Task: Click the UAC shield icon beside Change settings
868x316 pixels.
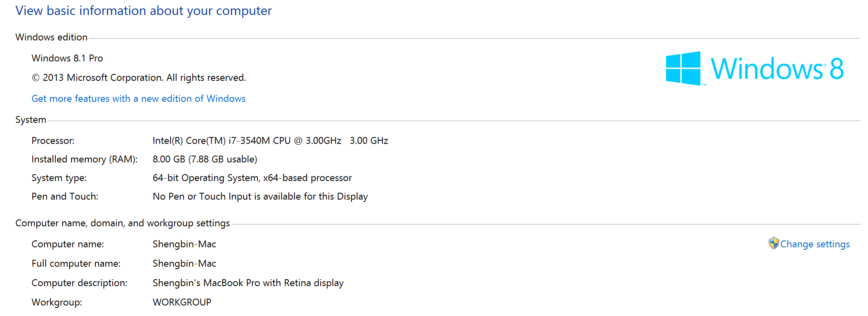Action: 773,243
